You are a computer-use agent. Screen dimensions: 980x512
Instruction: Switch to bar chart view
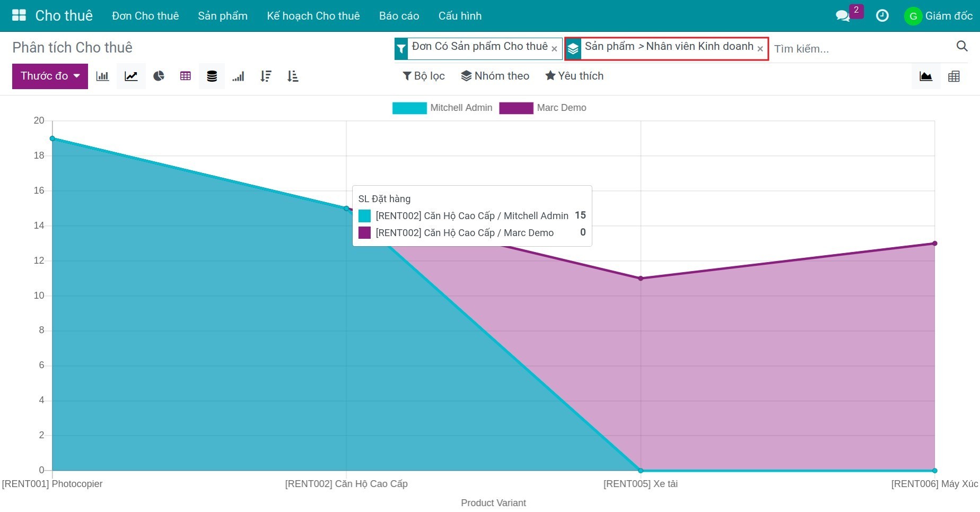tap(102, 76)
